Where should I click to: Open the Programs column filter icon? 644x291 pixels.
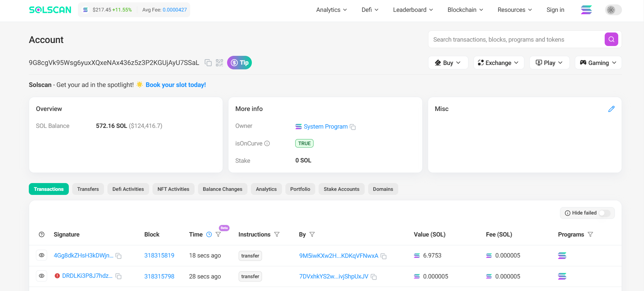point(590,234)
